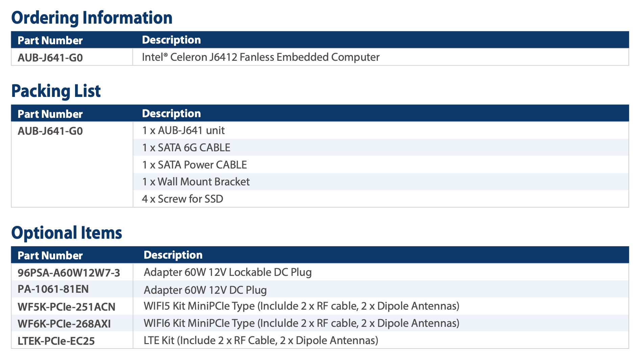This screenshot has height=364, width=643.
Task: Select AUB-J641-G0 part number in Packing List
Action: point(50,131)
